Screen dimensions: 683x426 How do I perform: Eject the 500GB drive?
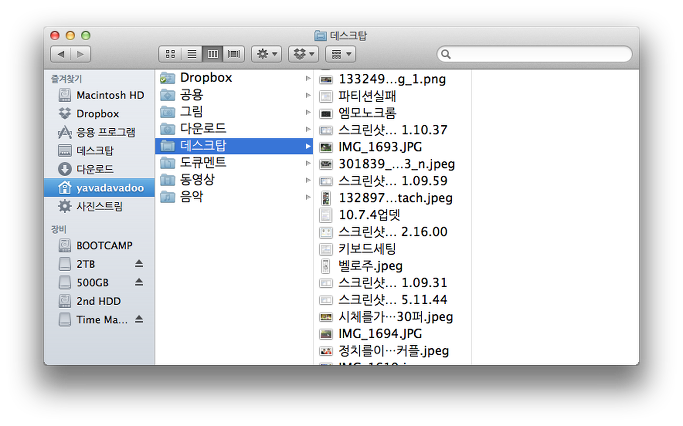139,282
